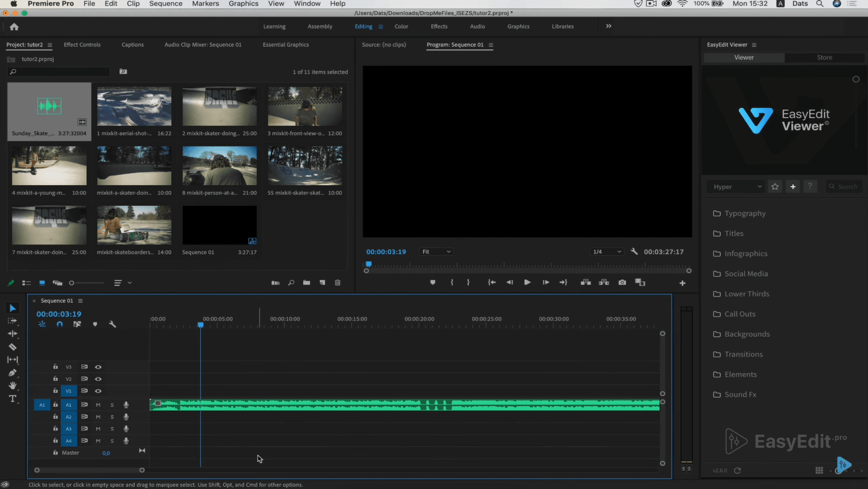Open the 1/4 playback resolution dropdown

(606, 252)
